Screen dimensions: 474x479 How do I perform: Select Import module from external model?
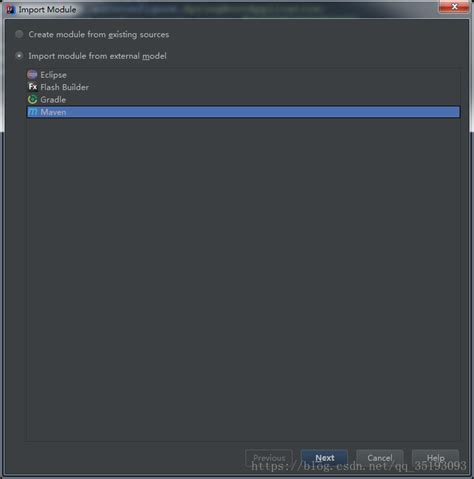pos(19,56)
